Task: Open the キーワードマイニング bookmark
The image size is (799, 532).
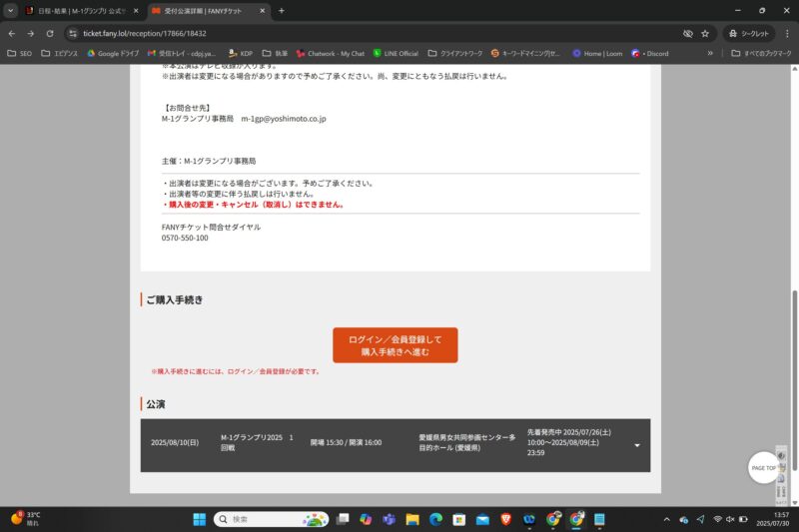Action: 526,54
